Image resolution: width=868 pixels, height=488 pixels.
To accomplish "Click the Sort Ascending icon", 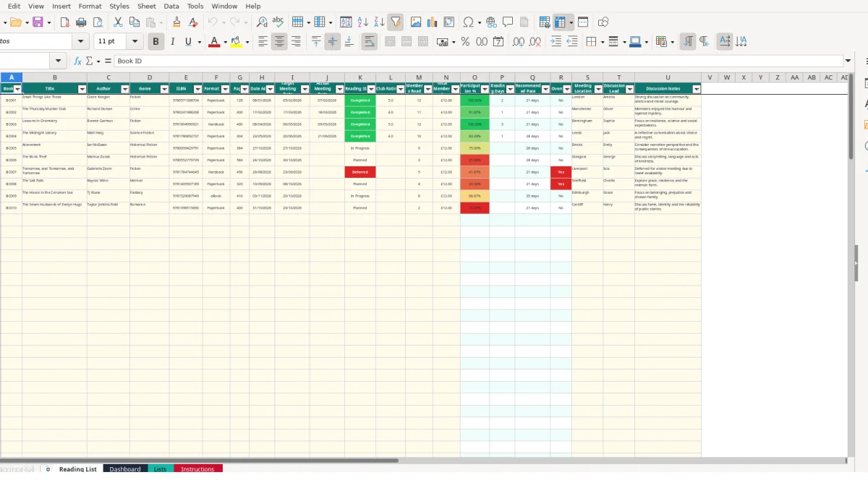I will [x=363, y=22].
